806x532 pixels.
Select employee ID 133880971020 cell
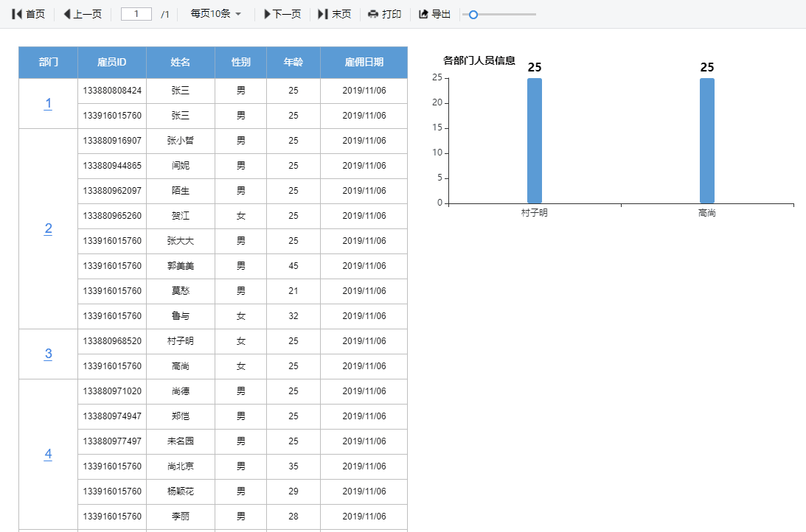pyautogui.click(x=112, y=391)
